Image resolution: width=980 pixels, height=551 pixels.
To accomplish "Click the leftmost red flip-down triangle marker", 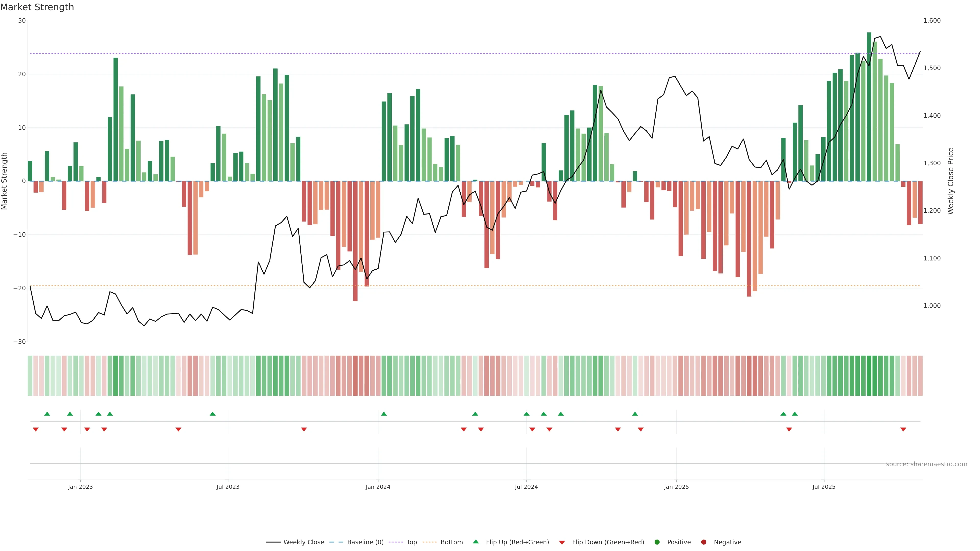I will (x=36, y=429).
